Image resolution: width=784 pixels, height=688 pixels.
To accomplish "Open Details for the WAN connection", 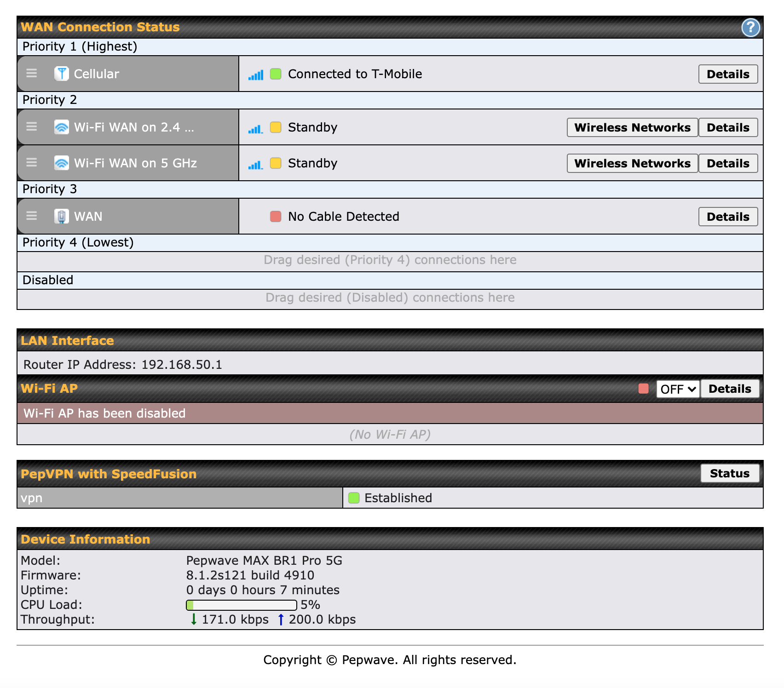I will [x=727, y=217].
